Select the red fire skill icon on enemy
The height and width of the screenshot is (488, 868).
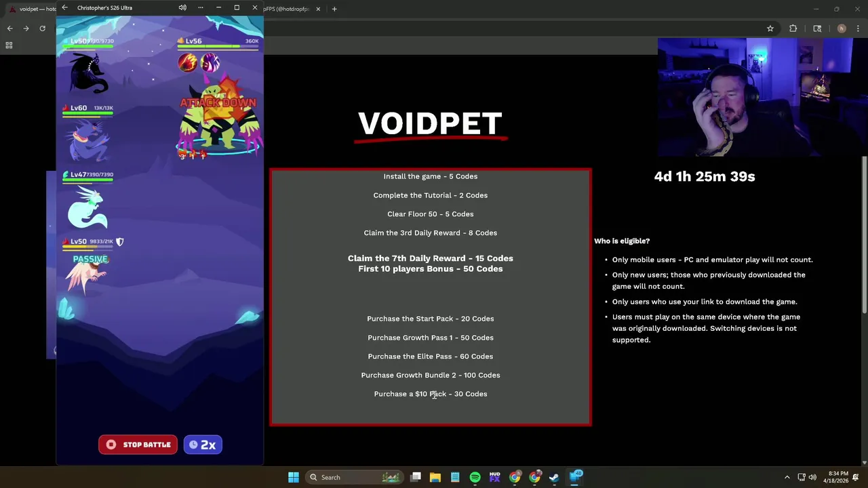point(187,63)
